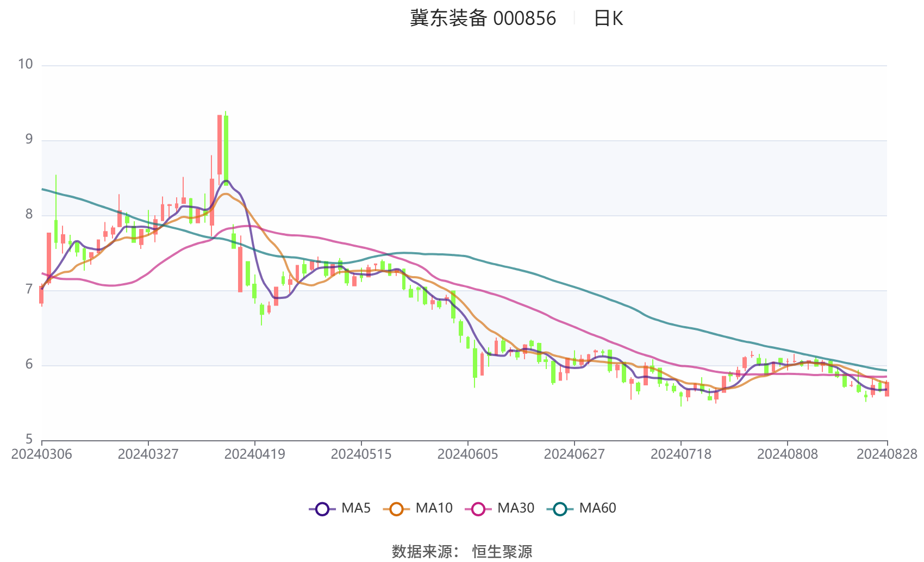Click the 20240306 x-axis date label
The image size is (924, 562).
tap(42, 454)
